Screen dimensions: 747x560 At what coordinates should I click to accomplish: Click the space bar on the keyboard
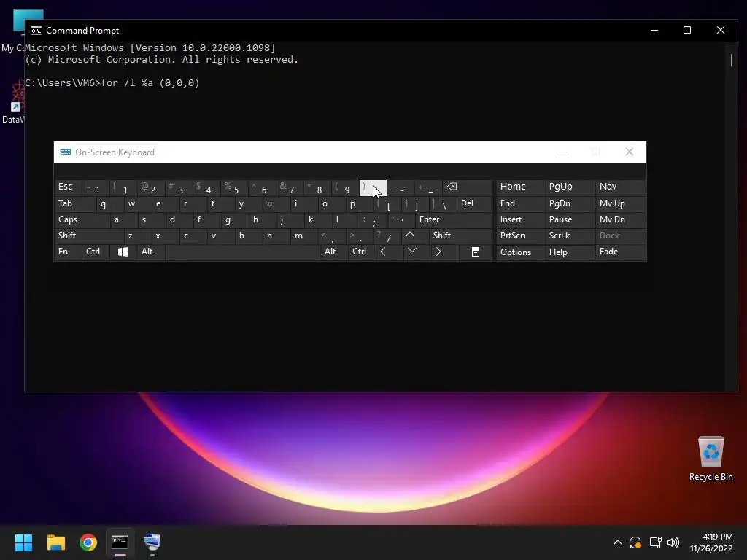[x=242, y=252]
